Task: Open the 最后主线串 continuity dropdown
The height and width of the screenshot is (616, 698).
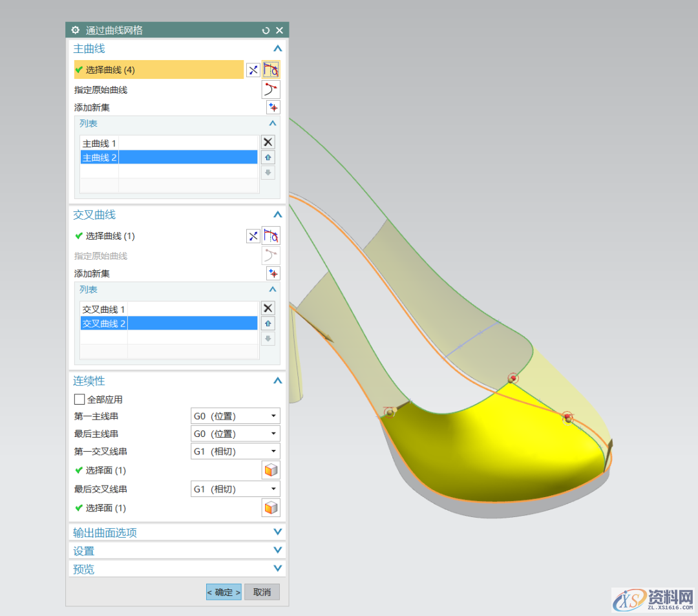Action: click(235, 433)
